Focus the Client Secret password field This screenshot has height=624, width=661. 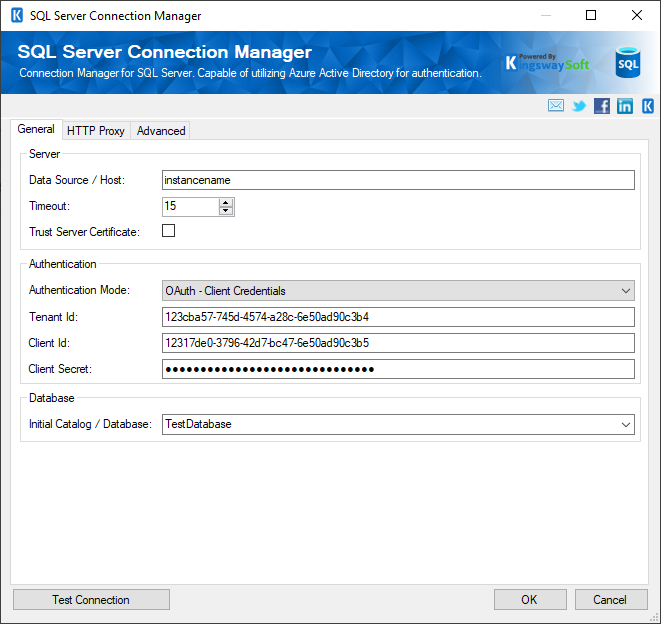(398, 369)
